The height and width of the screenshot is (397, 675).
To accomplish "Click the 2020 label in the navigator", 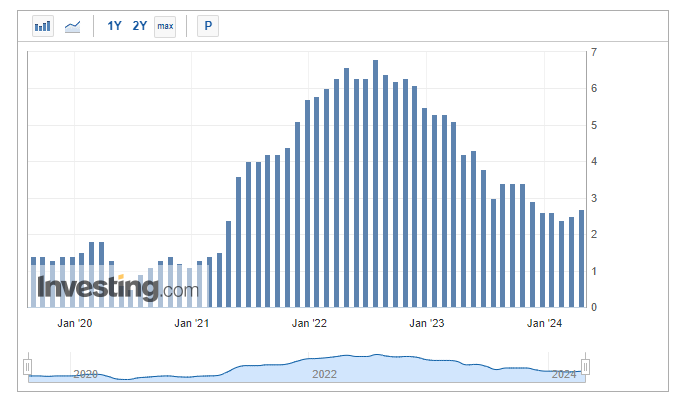I will 85,374.
